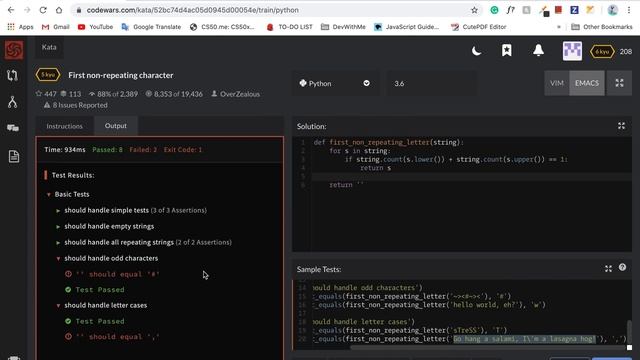Open Other Bookmarks folder

pyautogui.click(x=602, y=27)
